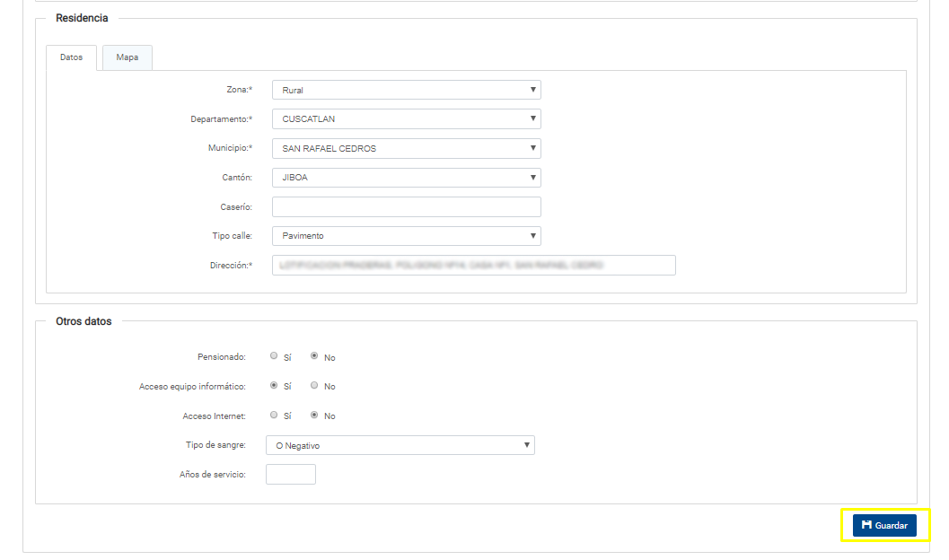The image size is (949, 560).
Task: Choose Sí for Acceso equipo informático
Action: [274, 386]
